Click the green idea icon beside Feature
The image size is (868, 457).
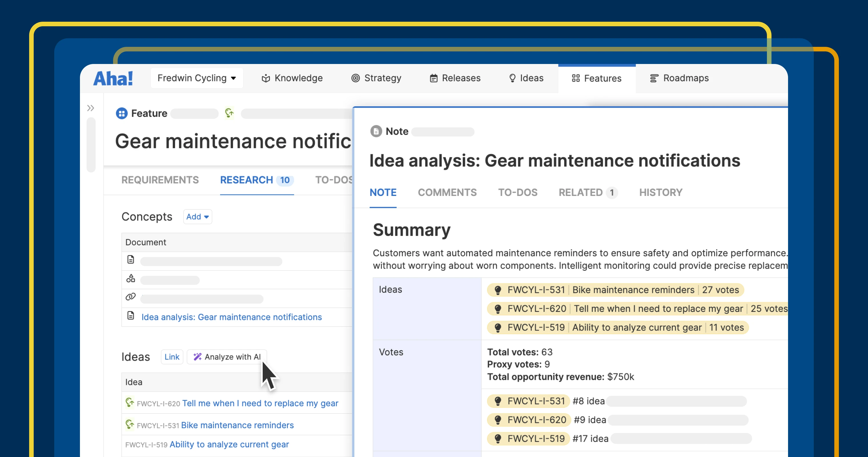coord(229,113)
